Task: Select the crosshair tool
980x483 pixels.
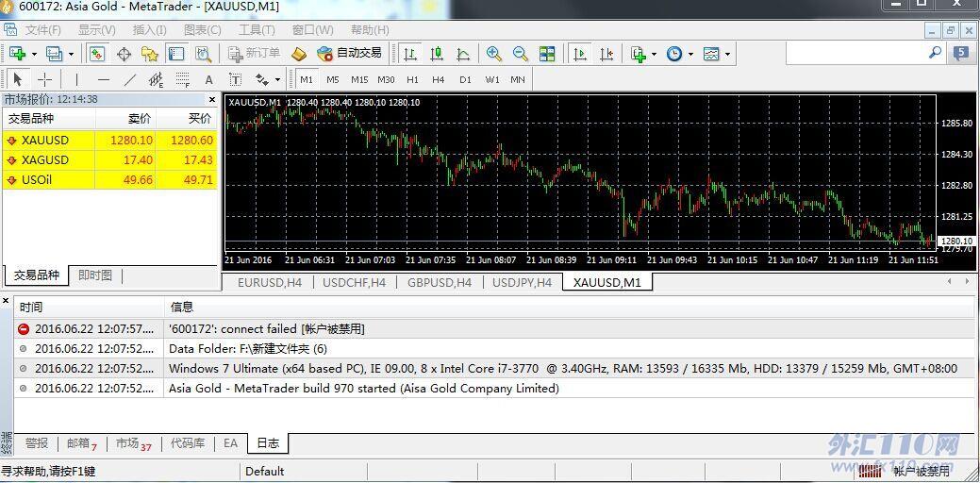Action: tap(44, 79)
